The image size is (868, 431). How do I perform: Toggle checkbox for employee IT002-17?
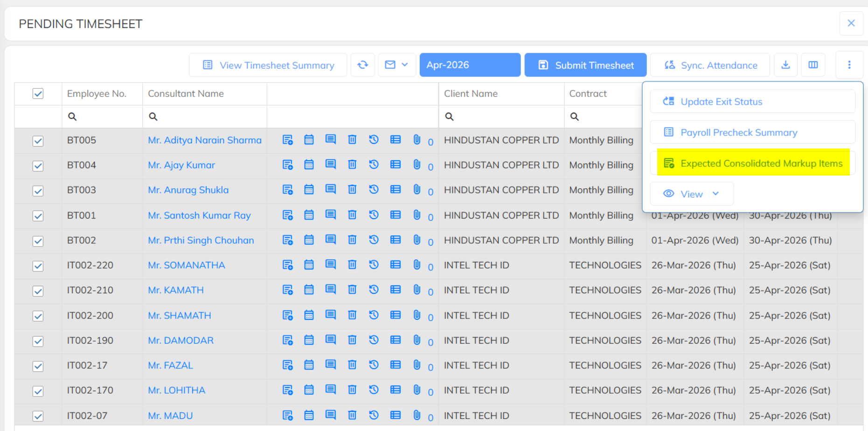tap(38, 366)
